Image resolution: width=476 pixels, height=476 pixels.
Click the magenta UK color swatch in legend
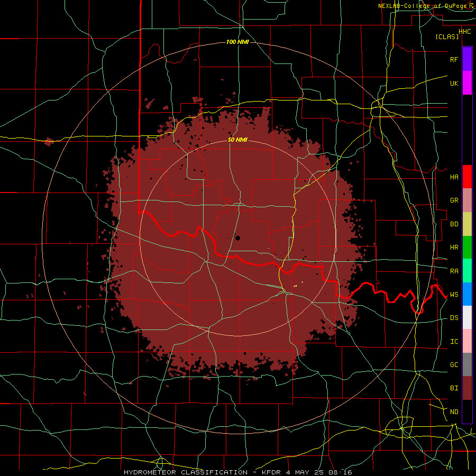(467, 83)
